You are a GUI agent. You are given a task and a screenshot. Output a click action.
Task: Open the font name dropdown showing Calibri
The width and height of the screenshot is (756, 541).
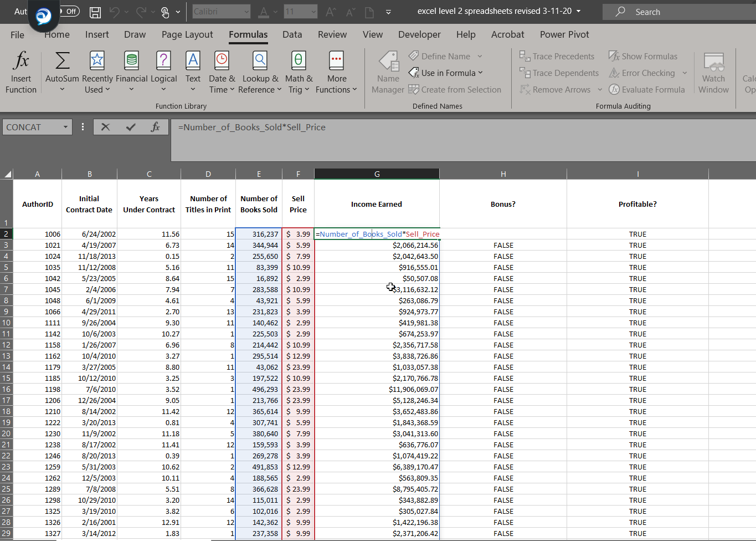point(246,12)
